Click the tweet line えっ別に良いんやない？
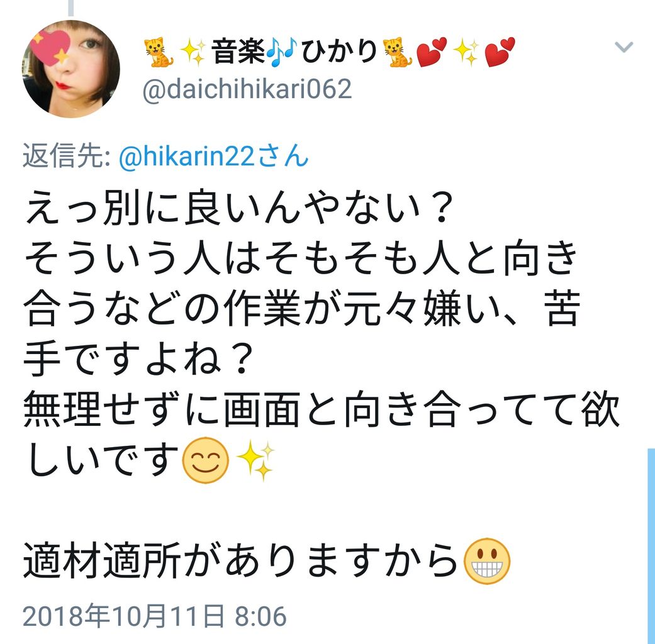655x644 pixels. [x=239, y=208]
